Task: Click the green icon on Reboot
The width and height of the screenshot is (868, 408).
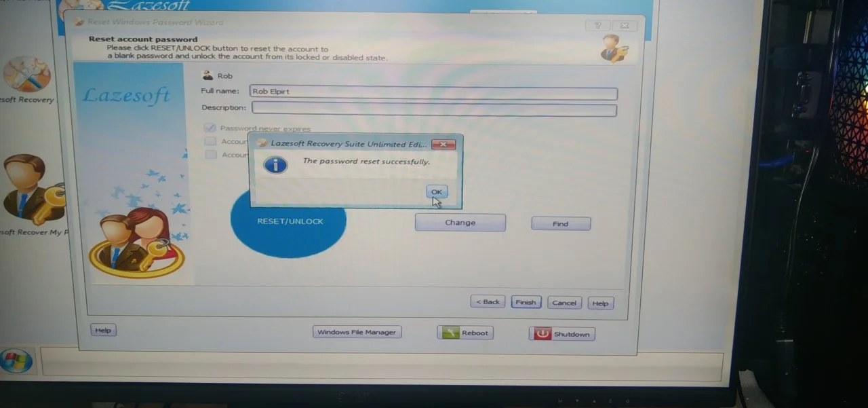Action: tap(450, 333)
